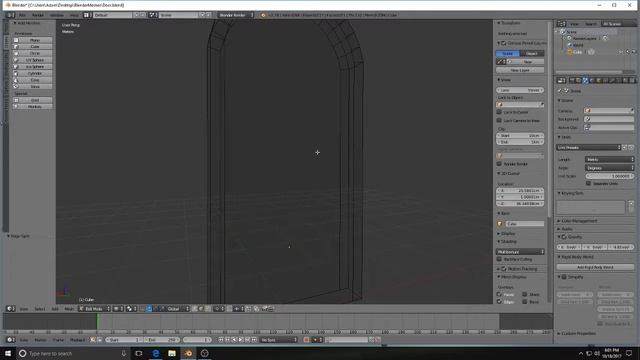Toggle Lock to Cursor checkbox
Image resolution: width=640 pixels, height=360 pixels.
(499, 112)
